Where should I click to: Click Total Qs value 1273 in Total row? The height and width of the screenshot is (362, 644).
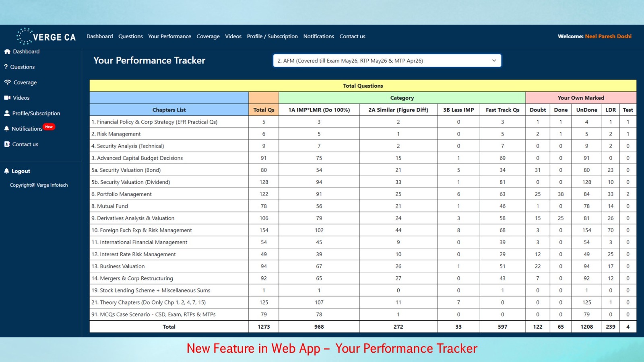tap(264, 327)
